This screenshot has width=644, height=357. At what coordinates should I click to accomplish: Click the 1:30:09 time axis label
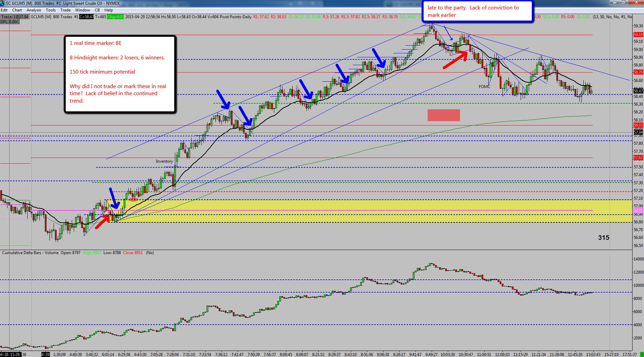pos(59,355)
